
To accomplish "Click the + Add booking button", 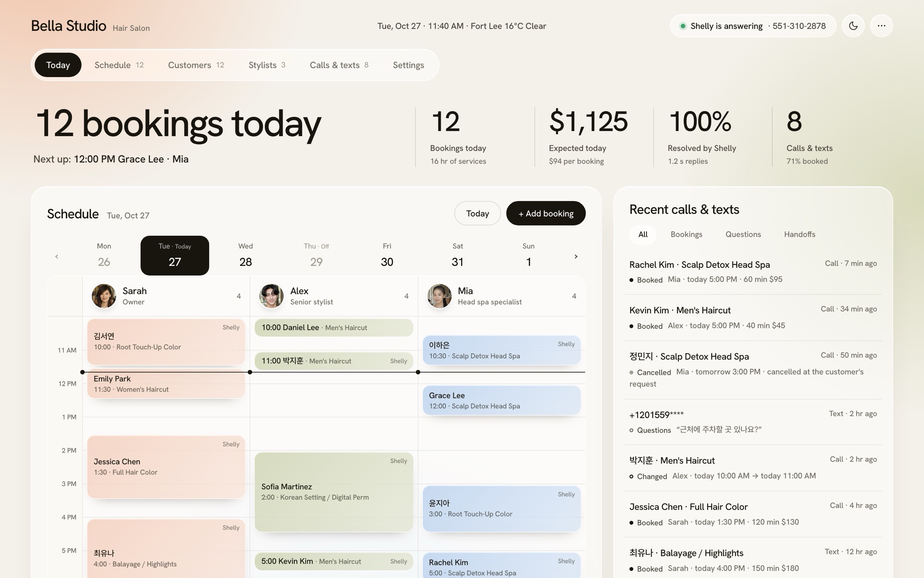I will coord(546,213).
